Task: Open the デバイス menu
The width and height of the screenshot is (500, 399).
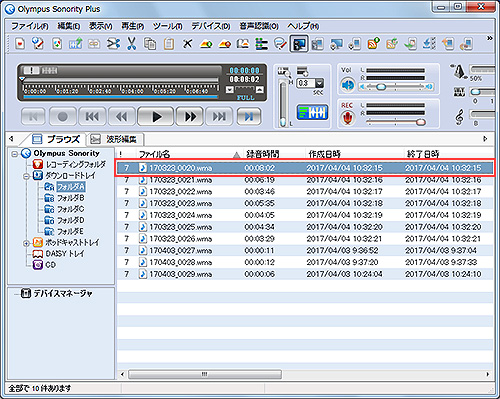Action: [x=211, y=26]
